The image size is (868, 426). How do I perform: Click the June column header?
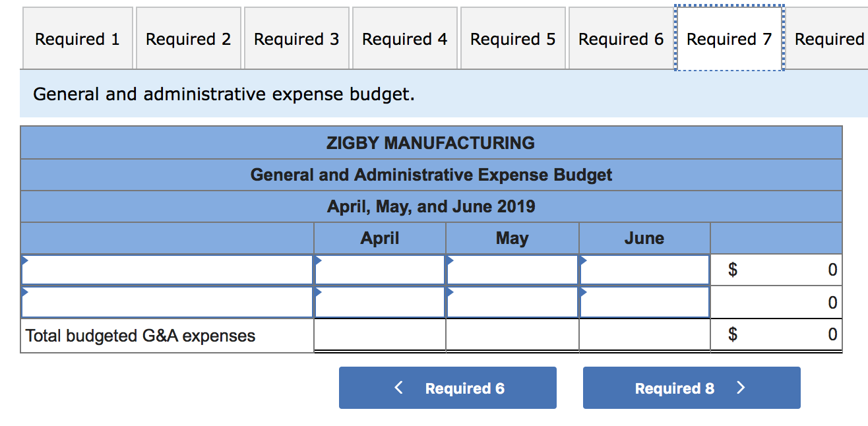tap(644, 238)
